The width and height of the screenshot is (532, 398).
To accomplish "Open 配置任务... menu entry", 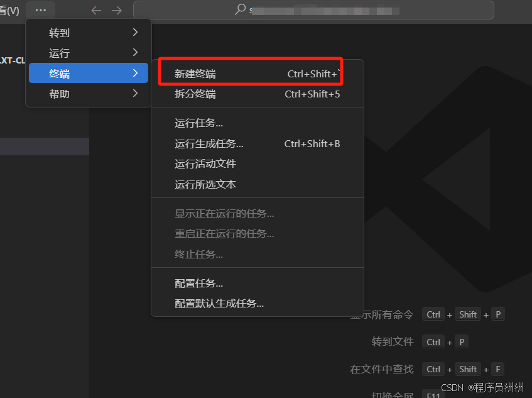I will tap(258, 283).
